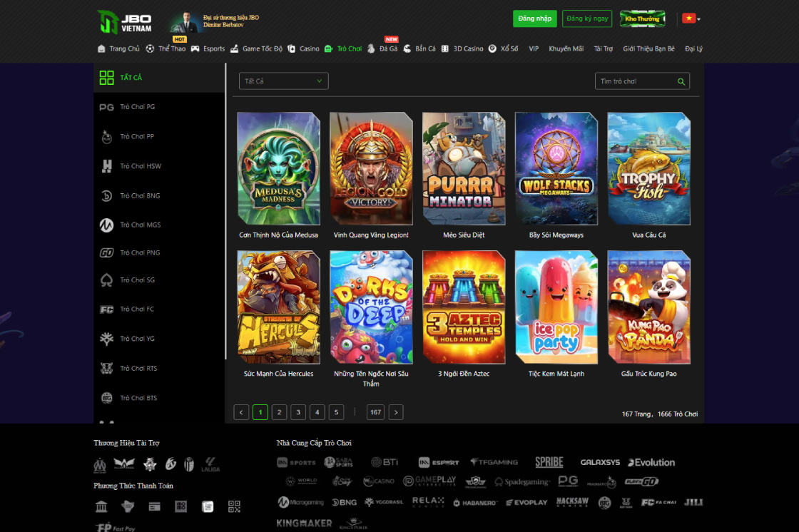This screenshot has width=799, height=532.
Task: Click the JBO Vietnam logo
Action: (124, 22)
